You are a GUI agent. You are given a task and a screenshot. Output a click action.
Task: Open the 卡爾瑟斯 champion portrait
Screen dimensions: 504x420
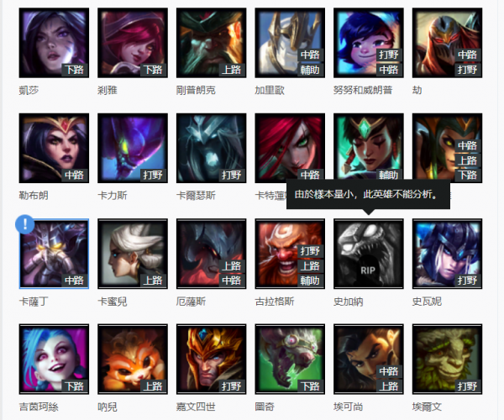[211, 148]
